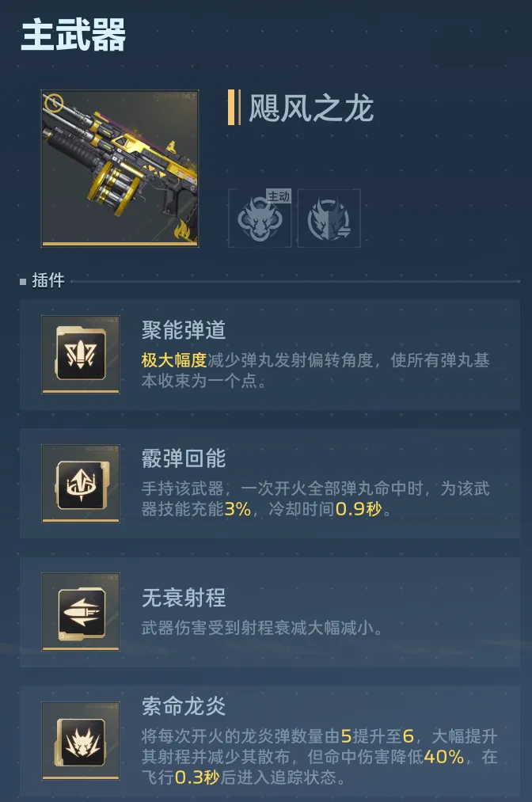Click the dragon active skill icon labeled 主动
Image resolution: width=532 pixels, height=802 pixels.
point(260,219)
